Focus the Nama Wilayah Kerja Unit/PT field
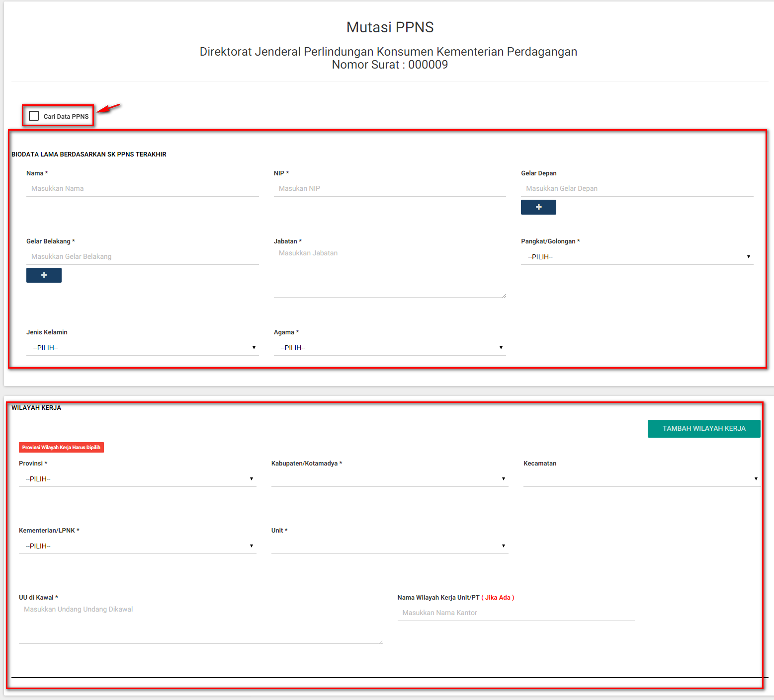This screenshot has height=700, width=774. (516, 613)
